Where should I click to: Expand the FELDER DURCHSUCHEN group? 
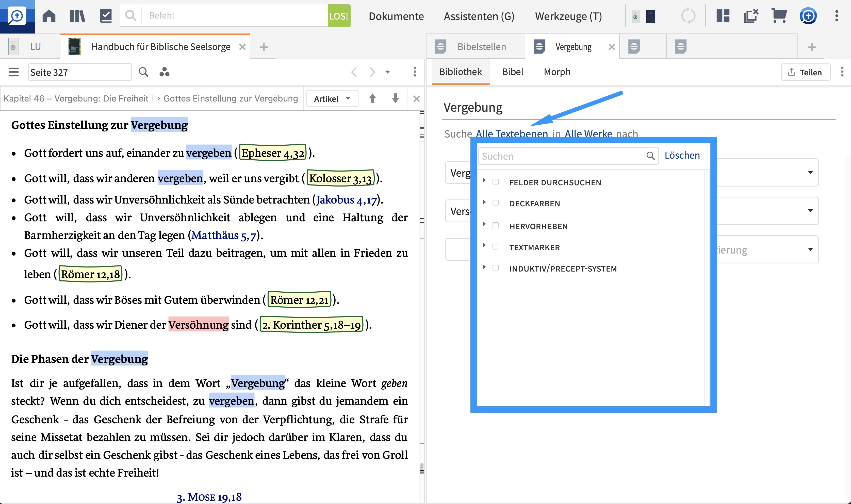(x=484, y=180)
